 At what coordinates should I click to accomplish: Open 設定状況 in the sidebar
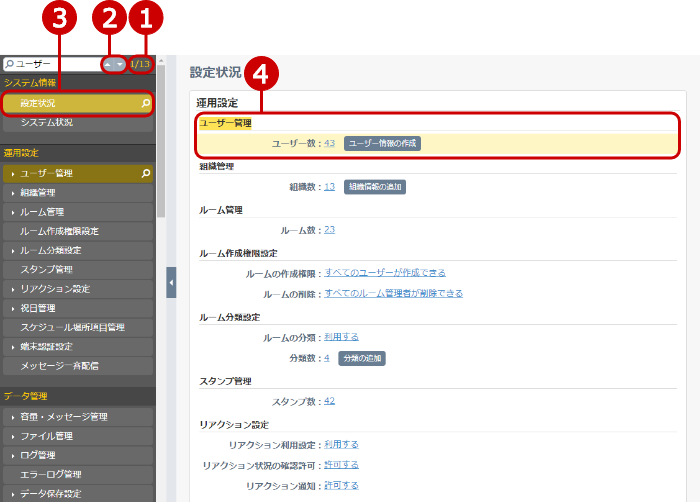click(x=78, y=103)
